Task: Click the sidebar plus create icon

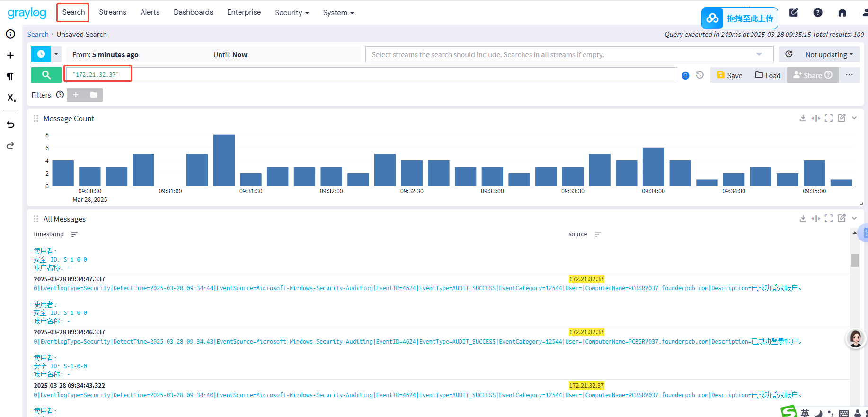Action: pyautogui.click(x=10, y=55)
